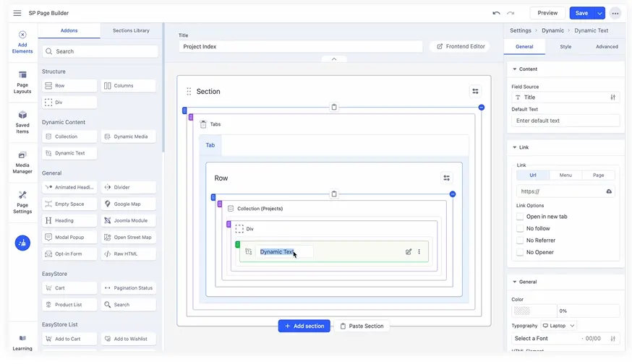The height and width of the screenshot is (364, 632).
Task: Collapse the Content settings section
Action: [515, 69]
